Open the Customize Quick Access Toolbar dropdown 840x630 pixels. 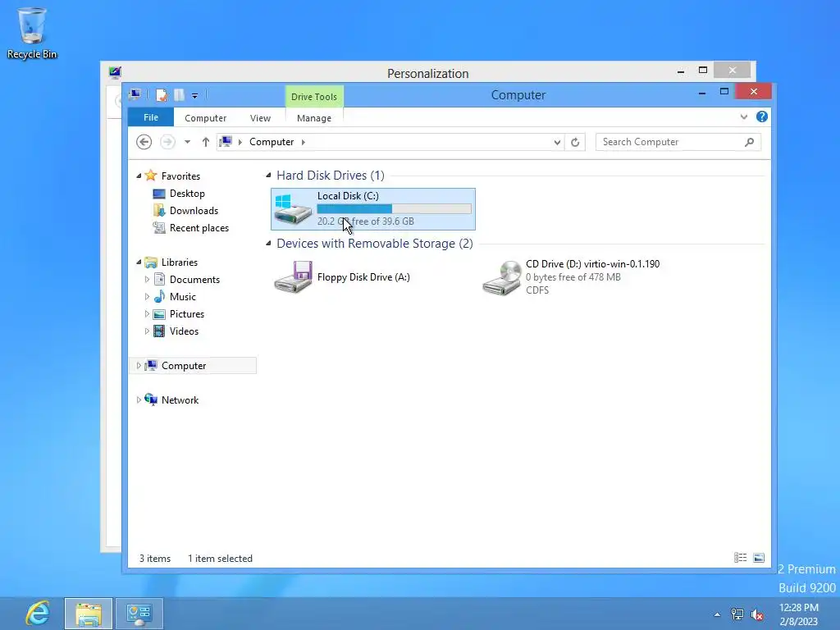(195, 96)
